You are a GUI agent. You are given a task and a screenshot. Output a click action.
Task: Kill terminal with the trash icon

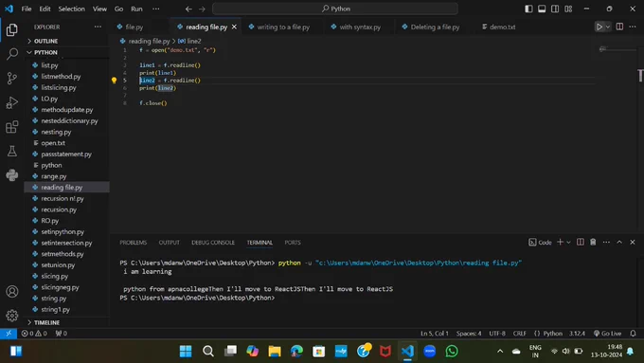coord(593,242)
